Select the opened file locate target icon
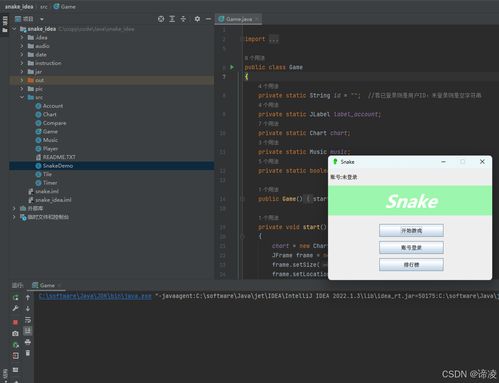 click(161, 19)
